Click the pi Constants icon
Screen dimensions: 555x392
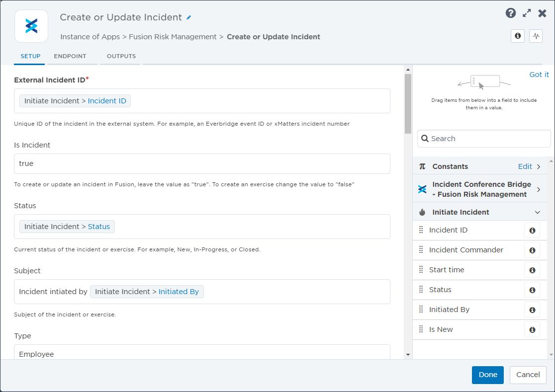(x=422, y=166)
